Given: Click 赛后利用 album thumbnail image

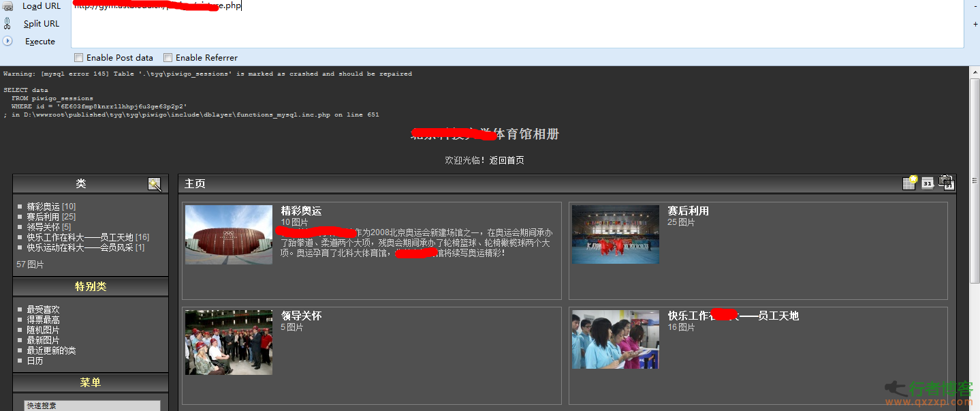Looking at the screenshot, I should [616, 234].
